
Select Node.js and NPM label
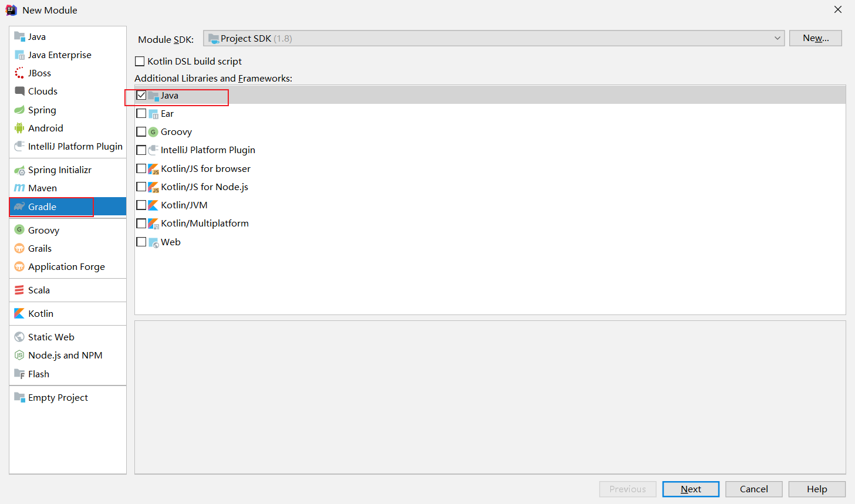66,356
